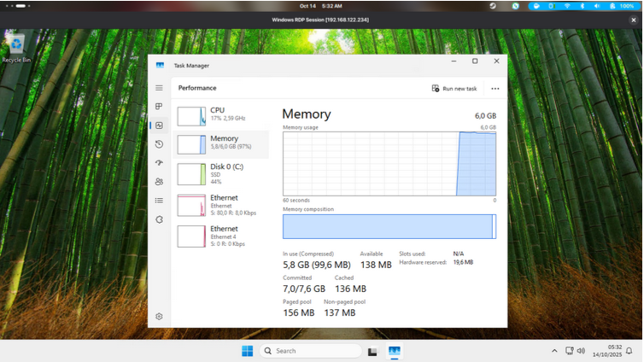The width and height of the screenshot is (644, 362).
Task: Click the Memory composition bar
Action: tap(389, 226)
